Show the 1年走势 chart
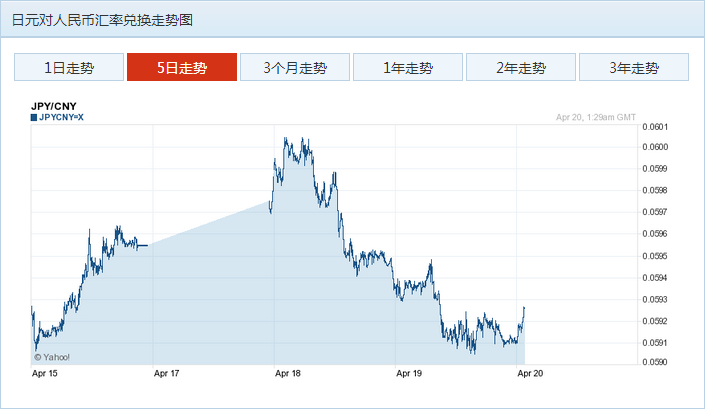This screenshot has width=706, height=409. pyautogui.click(x=408, y=68)
